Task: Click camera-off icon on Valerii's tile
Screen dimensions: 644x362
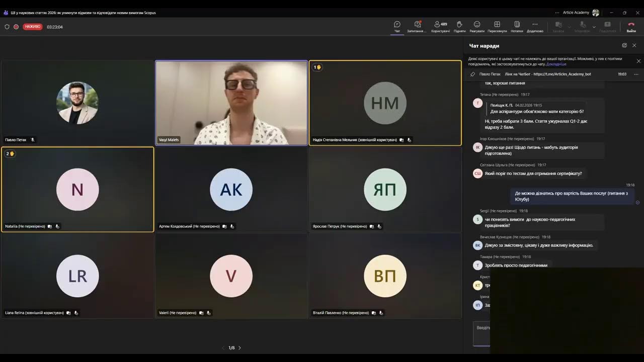Action: (x=201, y=313)
